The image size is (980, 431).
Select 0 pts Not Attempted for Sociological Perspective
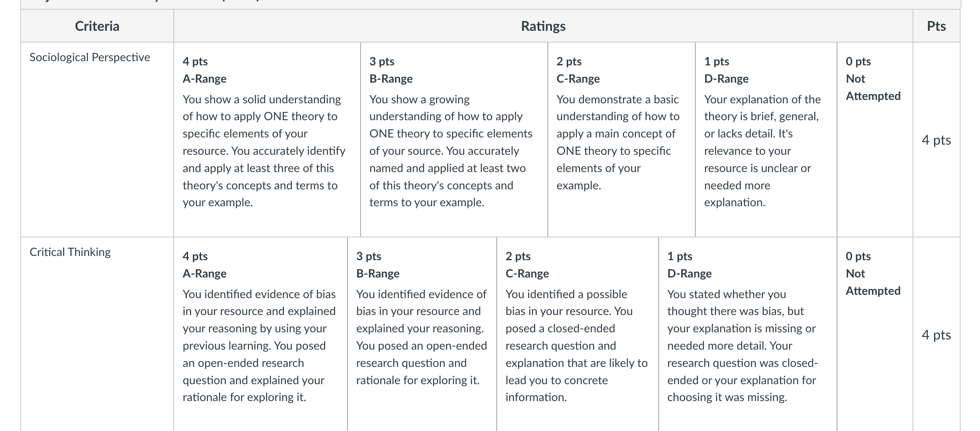tap(875, 139)
